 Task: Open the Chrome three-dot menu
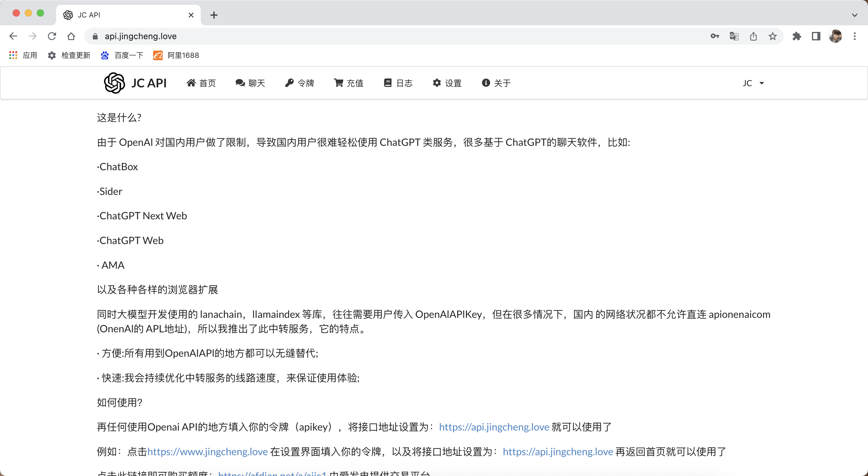click(855, 36)
